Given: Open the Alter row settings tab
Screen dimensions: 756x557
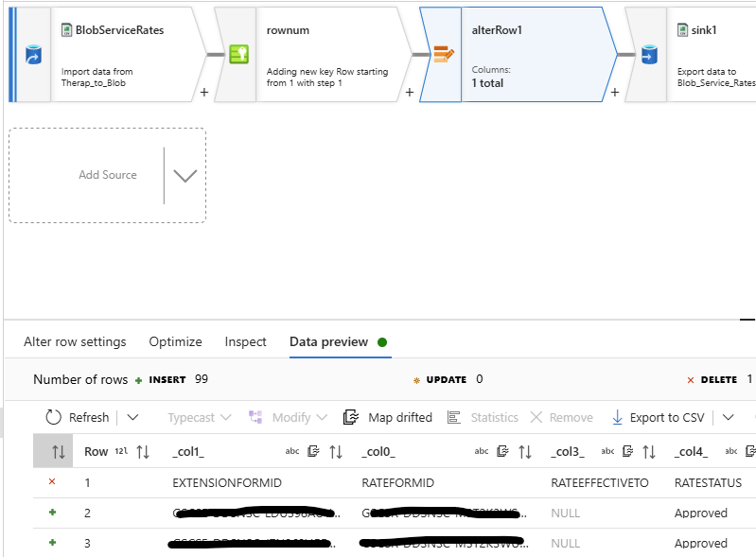Looking at the screenshot, I should click(75, 341).
